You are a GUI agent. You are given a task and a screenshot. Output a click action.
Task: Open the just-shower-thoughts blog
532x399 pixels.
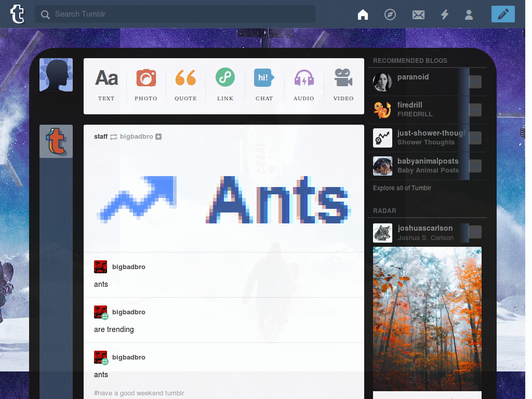tap(431, 133)
